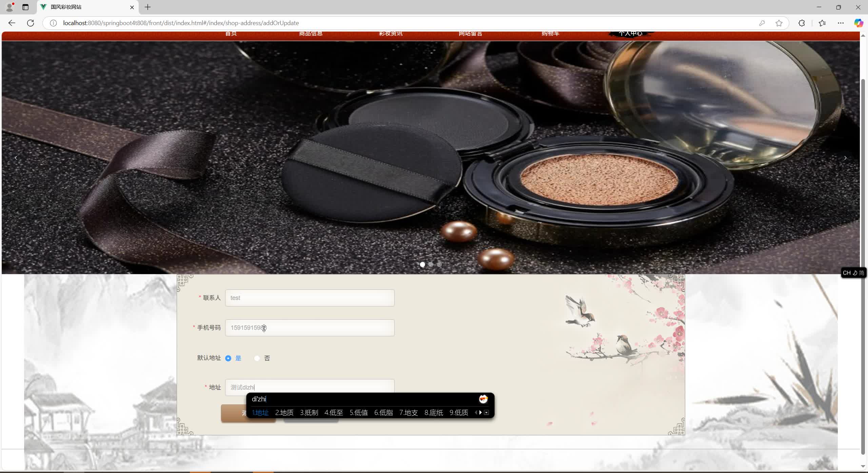
Task: Open 商品信息 navigation menu item
Action: pos(311,34)
